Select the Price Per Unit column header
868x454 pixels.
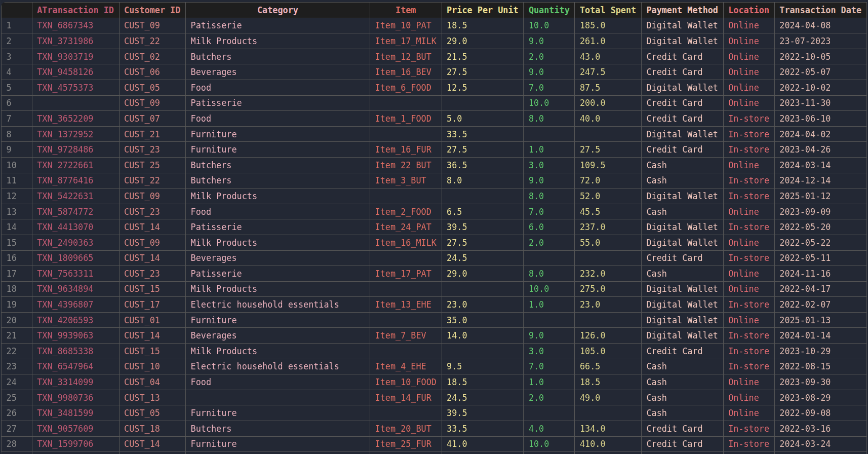482,10
